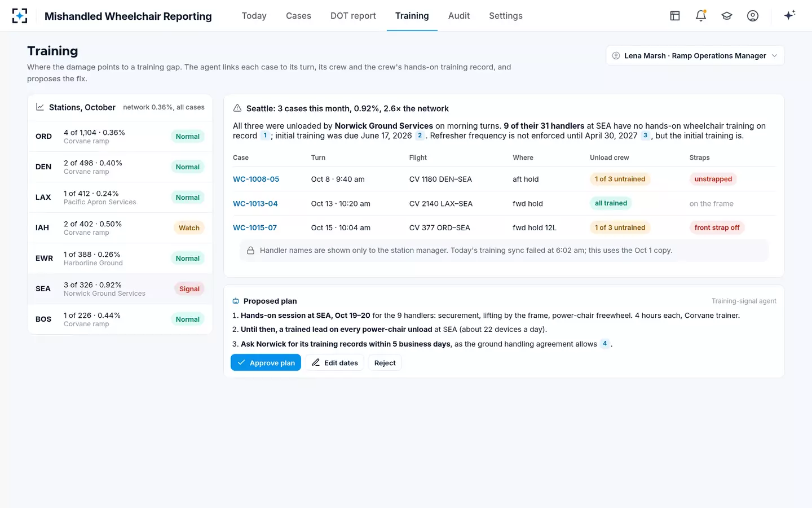The image size is (812, 508).
Task: Click the Proposed plan agent icon
Action: (236, 301)
